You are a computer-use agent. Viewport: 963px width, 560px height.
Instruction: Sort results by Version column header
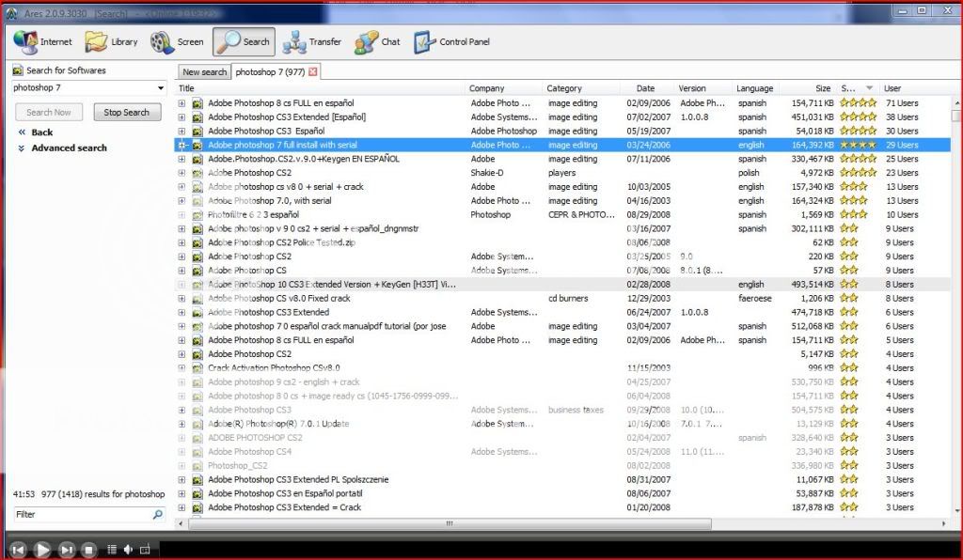point(703,88)
